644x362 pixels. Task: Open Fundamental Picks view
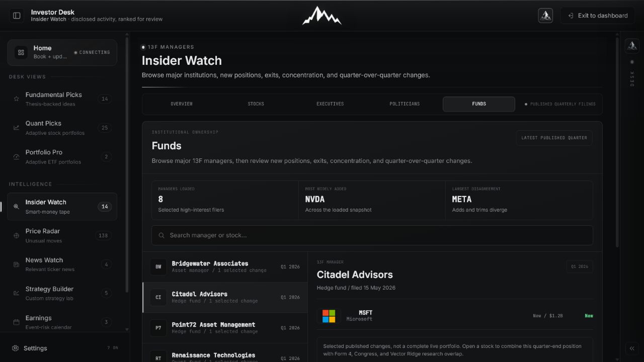[62, 99]
